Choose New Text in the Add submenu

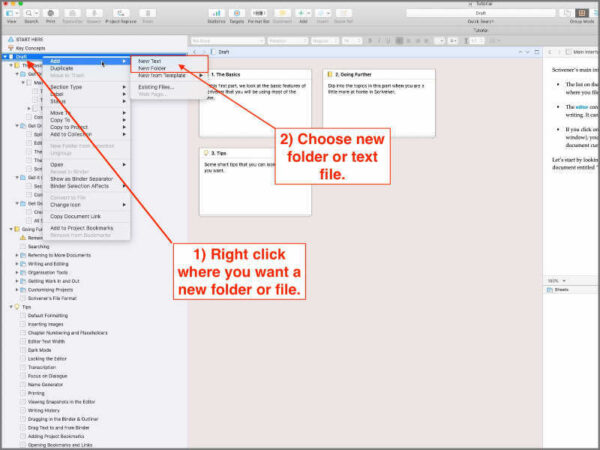150,61
